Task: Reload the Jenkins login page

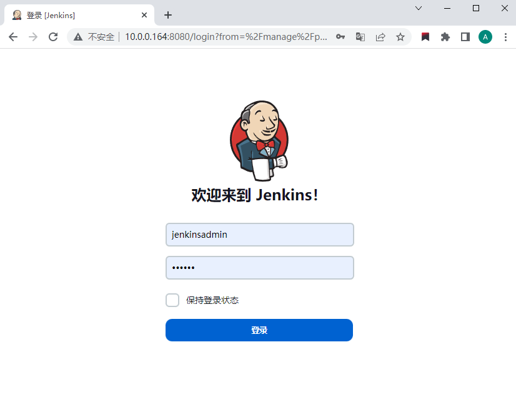Action: 53,37
